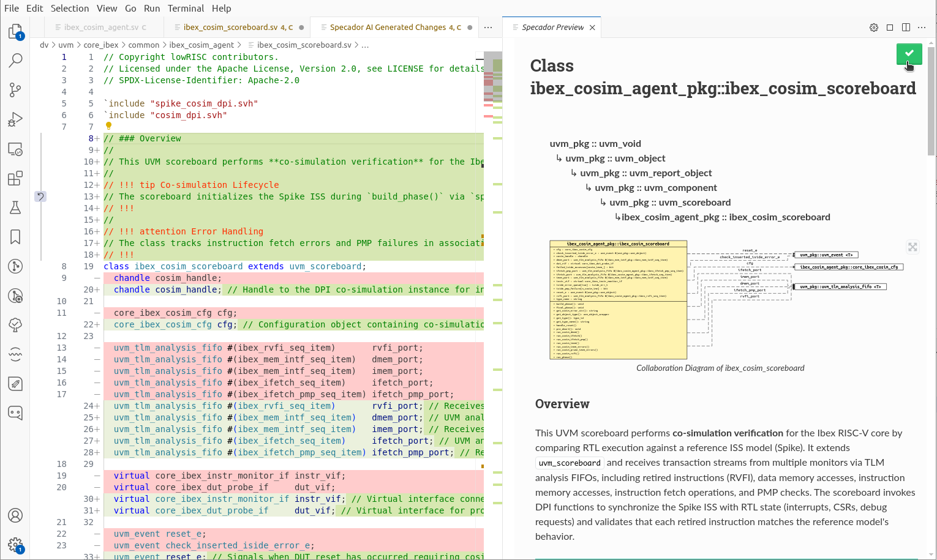
Task: Open the Accounts icon in sidebar
Action: [15, 515]
